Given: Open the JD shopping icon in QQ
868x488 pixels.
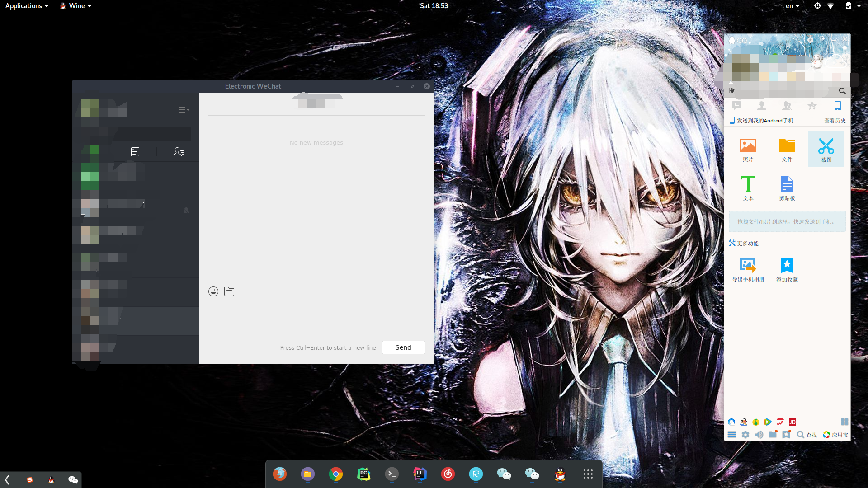Looking at the screenshot, I should [793, 422].
